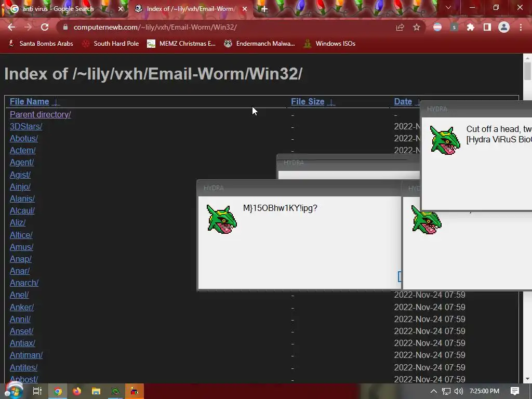Toggle the browser side panel icon
Screen dimensions: 532x399
pyautogui.click(x=487, y=27)
